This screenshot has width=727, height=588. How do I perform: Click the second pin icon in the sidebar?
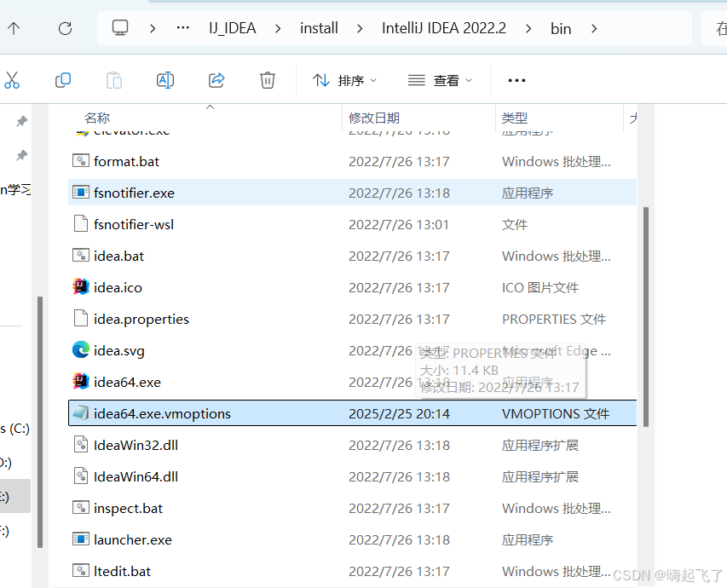22,155
